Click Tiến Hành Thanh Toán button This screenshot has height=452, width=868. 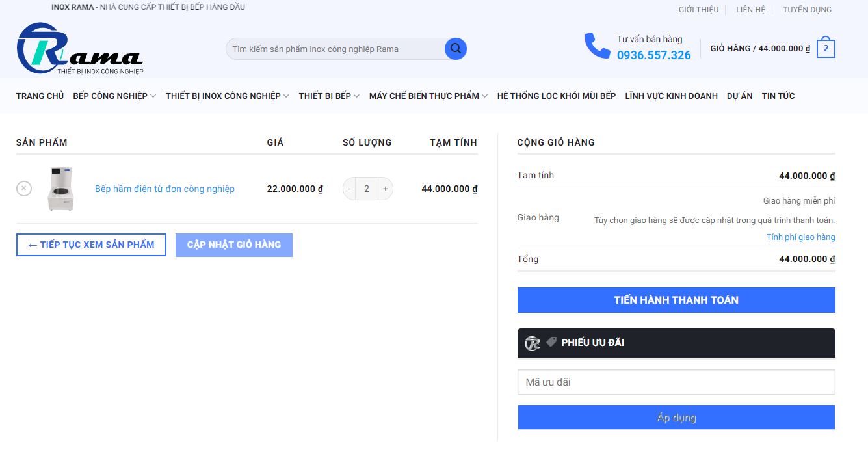tap(676, 300)
